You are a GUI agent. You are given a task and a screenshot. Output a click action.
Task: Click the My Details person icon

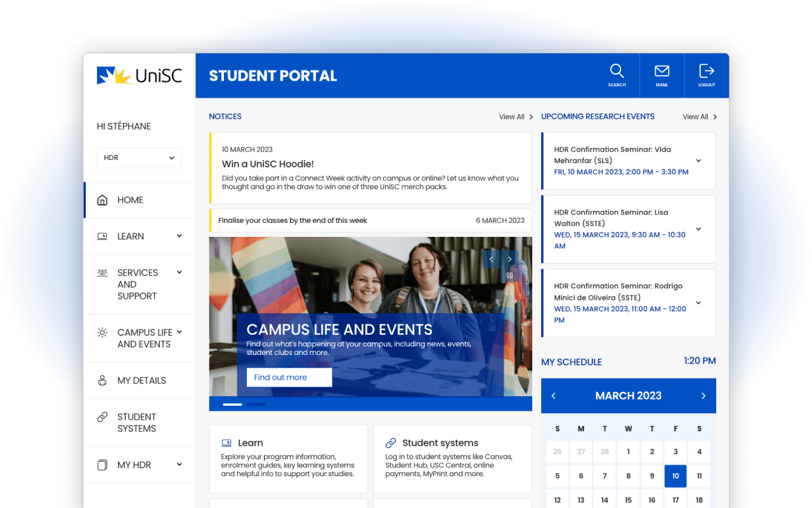pyautogui.click(x=102, y=380)
